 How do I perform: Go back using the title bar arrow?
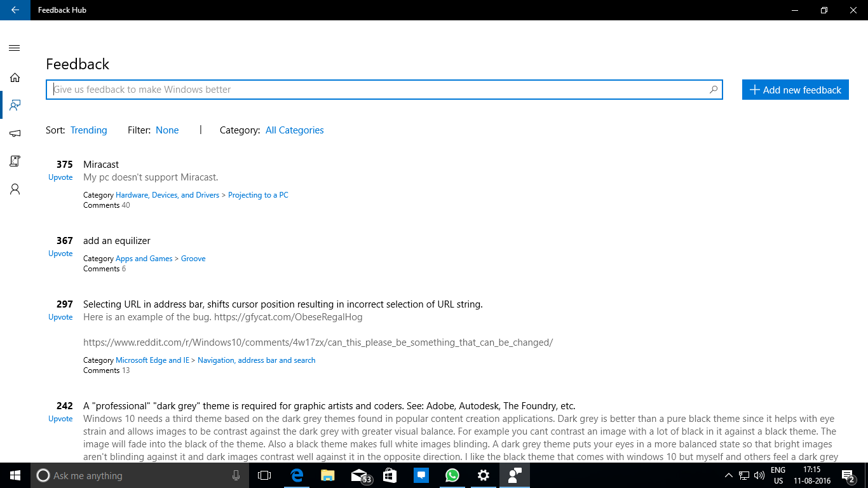click(x=15, y=10)
